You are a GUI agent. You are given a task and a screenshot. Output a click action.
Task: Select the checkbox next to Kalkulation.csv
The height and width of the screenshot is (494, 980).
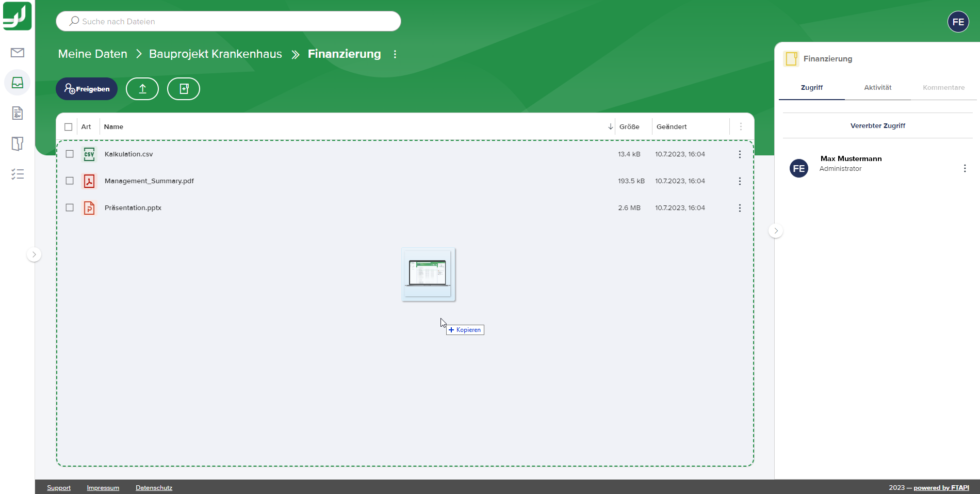pos(70,154)
